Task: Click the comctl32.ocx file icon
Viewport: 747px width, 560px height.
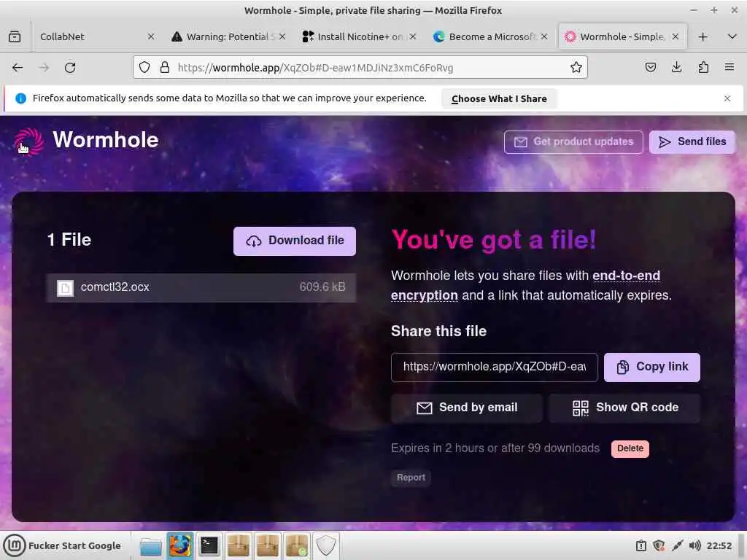Action: click(x=65, y=287)
